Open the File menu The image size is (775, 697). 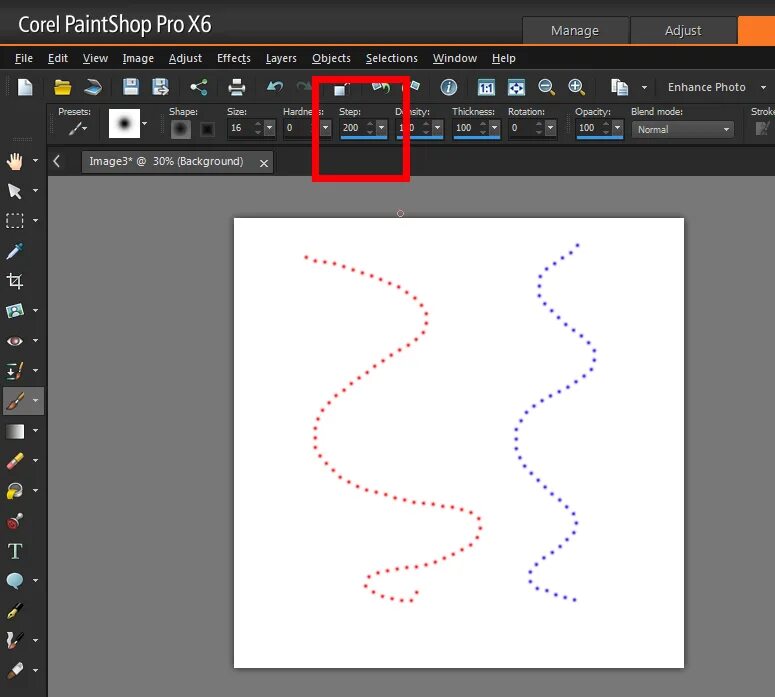(24, 58)
